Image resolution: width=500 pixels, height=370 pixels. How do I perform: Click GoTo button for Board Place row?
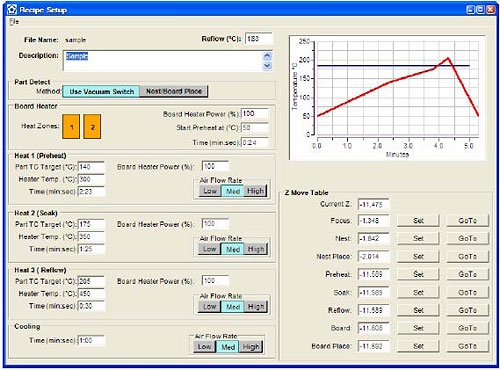pyautogui.click(x=467, y=346)
